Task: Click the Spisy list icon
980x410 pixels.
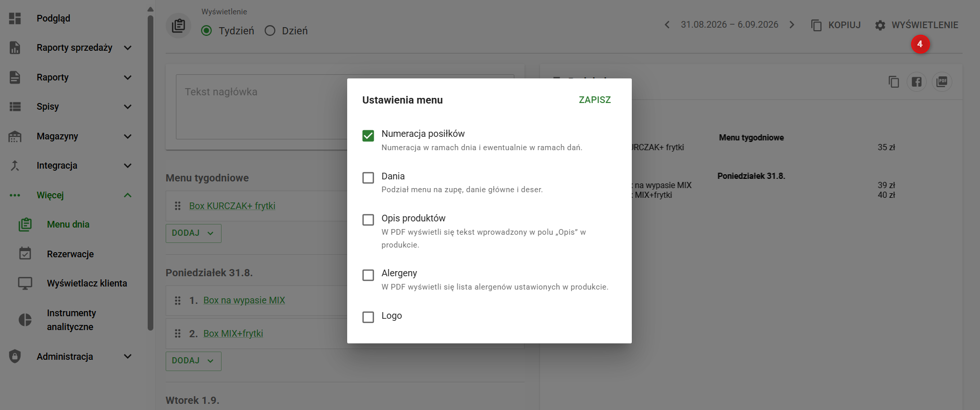Action: (15, 107)
